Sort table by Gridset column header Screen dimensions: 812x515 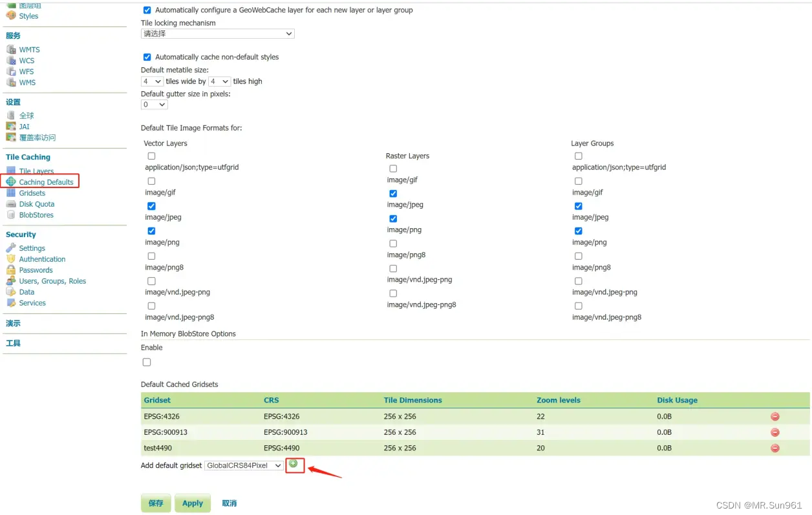coord(157,400)
